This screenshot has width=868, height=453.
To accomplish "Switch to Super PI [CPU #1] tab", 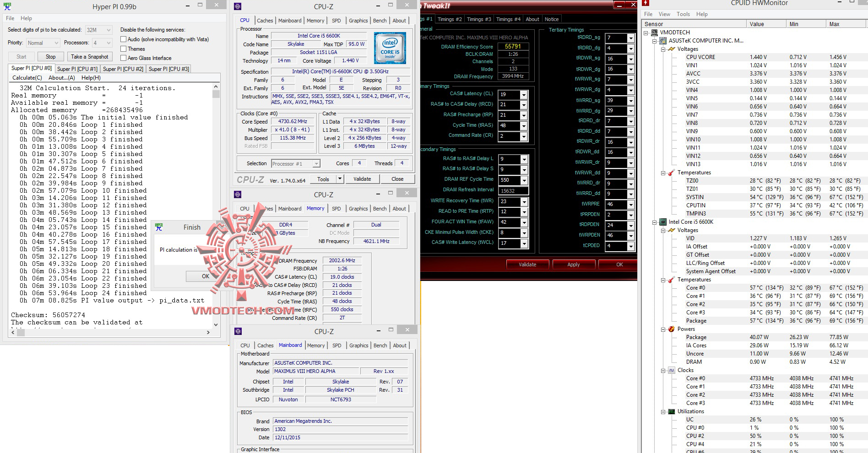I will tap(77, 69).
